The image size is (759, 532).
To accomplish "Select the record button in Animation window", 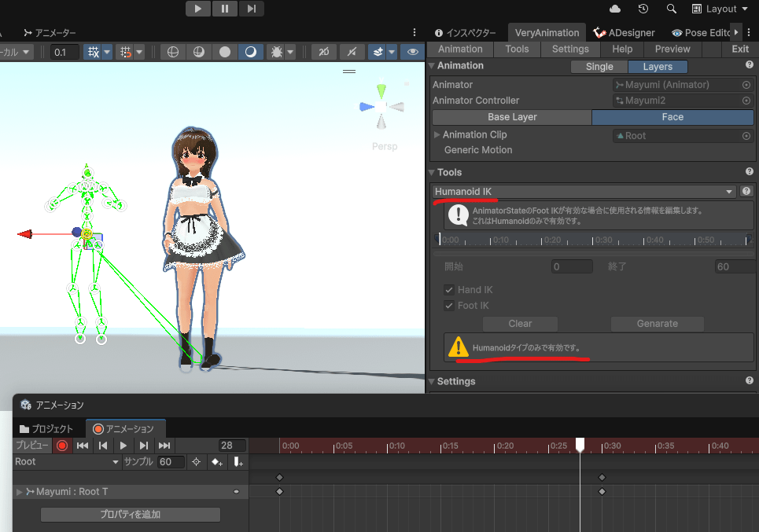I will [63, 445].
